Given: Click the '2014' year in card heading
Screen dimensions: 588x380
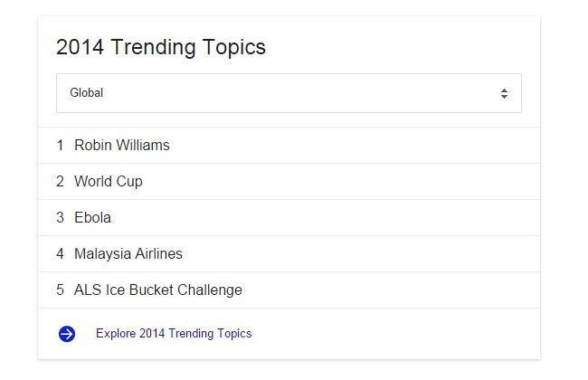Looking at the screenshot, I should [x=80, y=47].
